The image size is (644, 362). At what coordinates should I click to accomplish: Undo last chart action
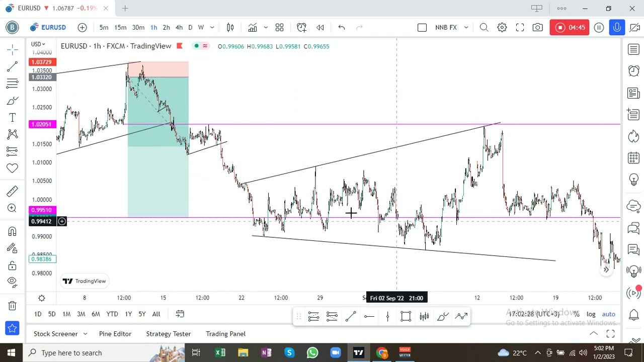pos(342,27)
